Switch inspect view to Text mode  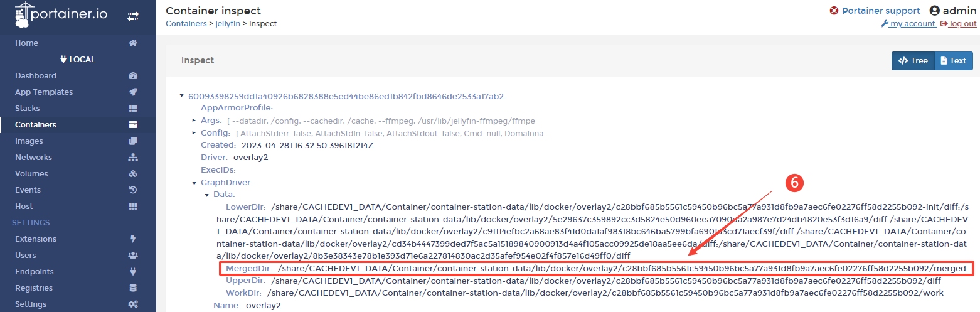[954, 61]
